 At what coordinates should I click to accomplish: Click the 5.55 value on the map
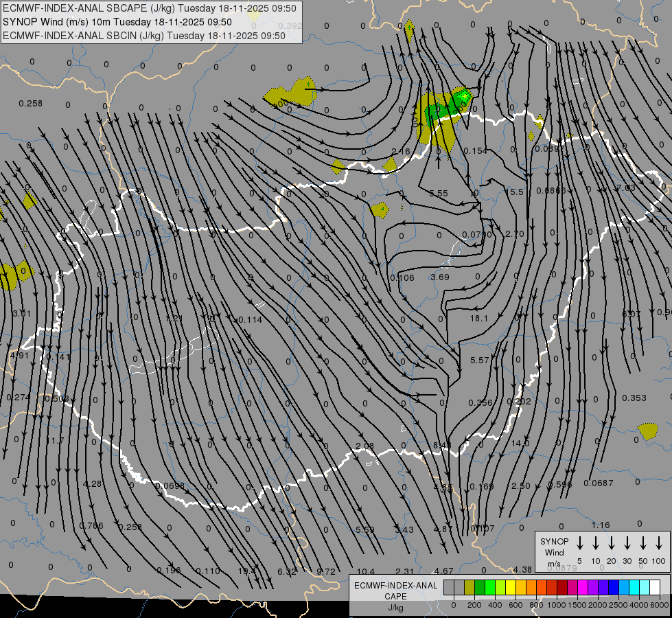coord(439,194)
